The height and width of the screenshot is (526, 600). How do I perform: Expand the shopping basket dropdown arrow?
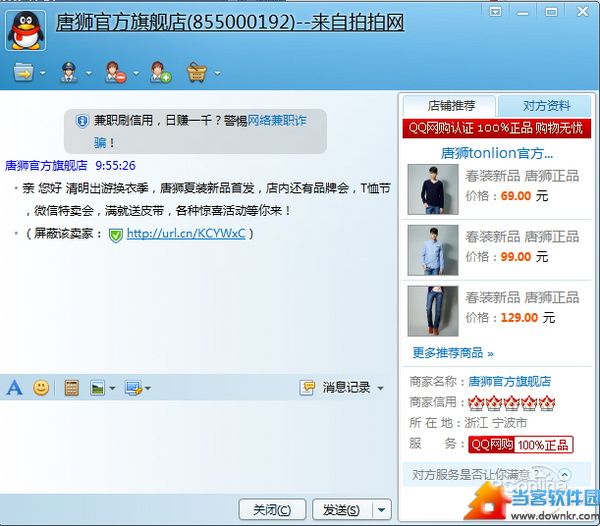217,73
